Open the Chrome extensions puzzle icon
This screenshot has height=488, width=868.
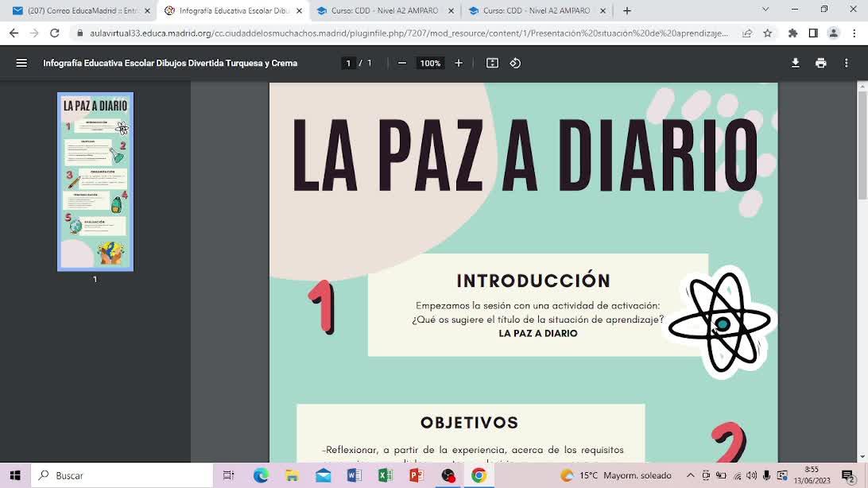pyautogui.click(x=792, y=33)
